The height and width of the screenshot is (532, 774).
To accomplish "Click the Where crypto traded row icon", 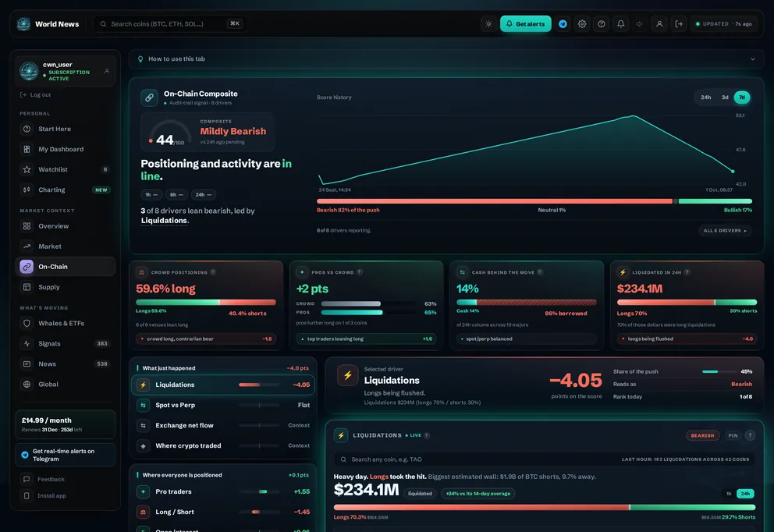I will 143,445.
